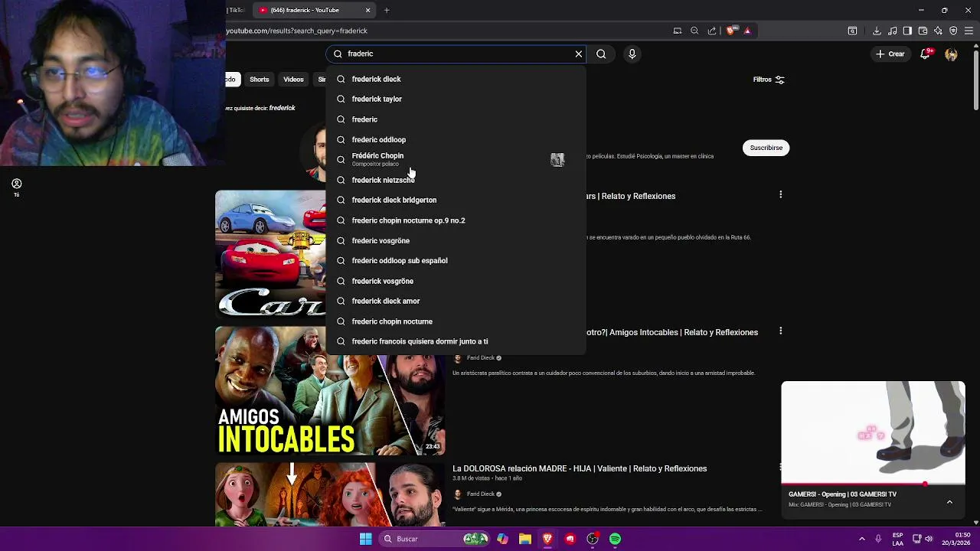
Task: Open more options for the Cars video
Action: click(780, 195)
